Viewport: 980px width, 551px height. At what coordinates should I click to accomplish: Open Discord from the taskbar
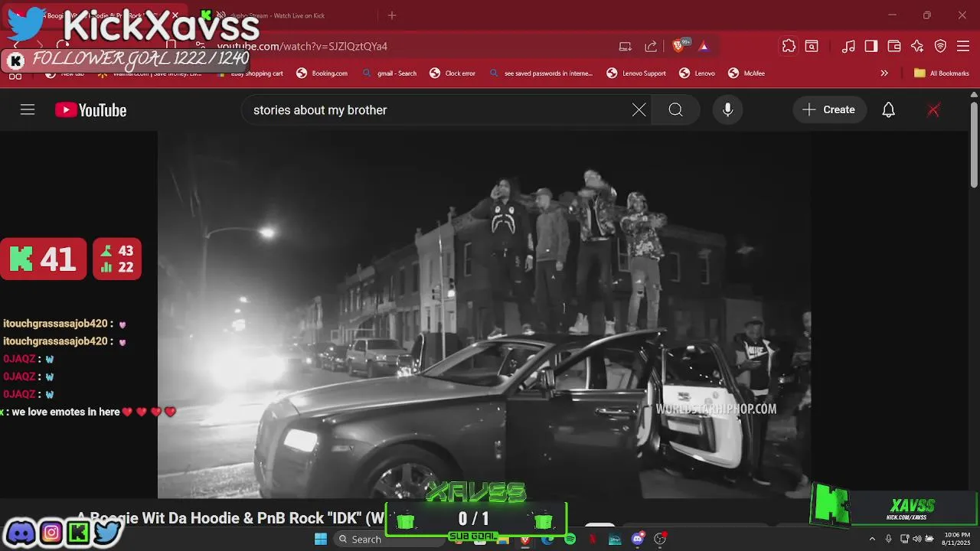tap(638, 540)
